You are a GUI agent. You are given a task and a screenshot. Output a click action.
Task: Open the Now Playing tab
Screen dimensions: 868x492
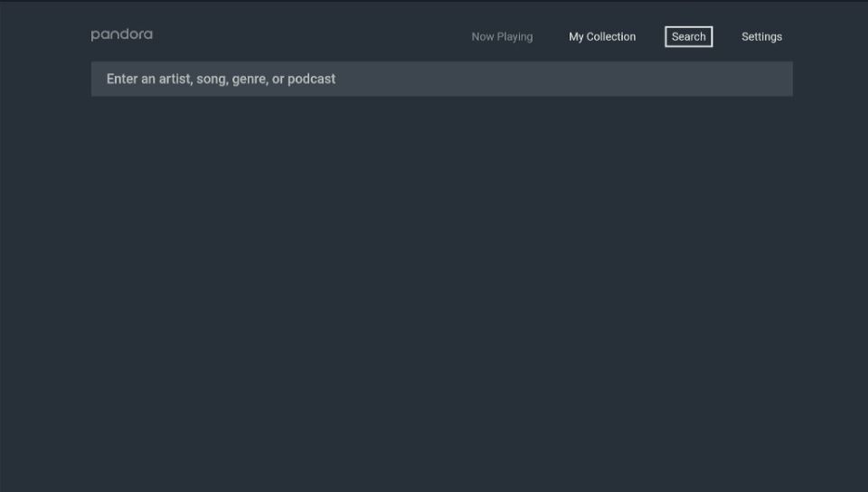[x=502, y=36]
